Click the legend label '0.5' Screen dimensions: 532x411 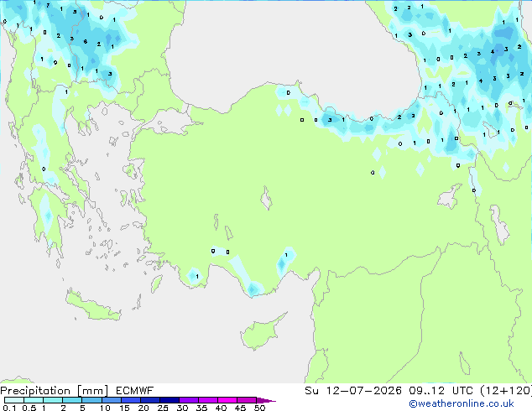pos(29,408)
